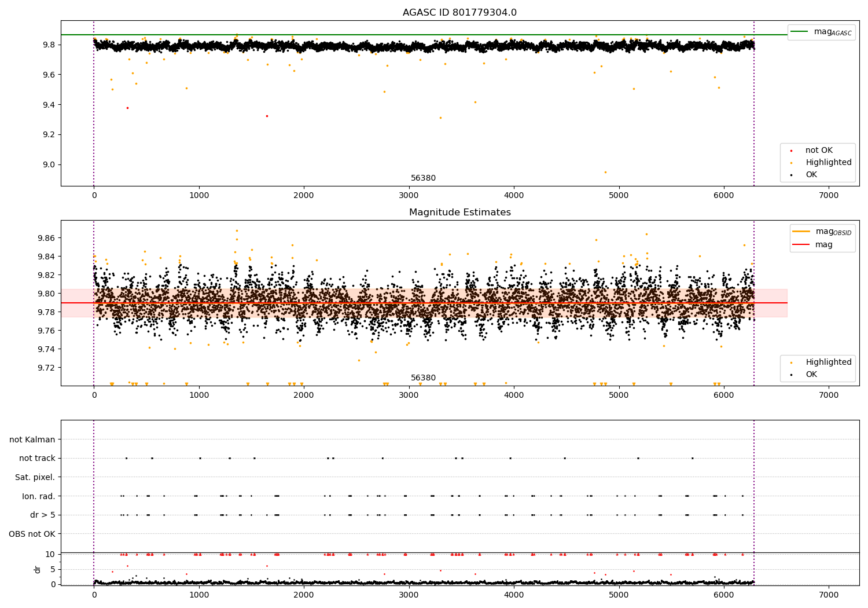Click the 'not Kalman' y-axis label
The image size is (868, 608).
[32, 440]
